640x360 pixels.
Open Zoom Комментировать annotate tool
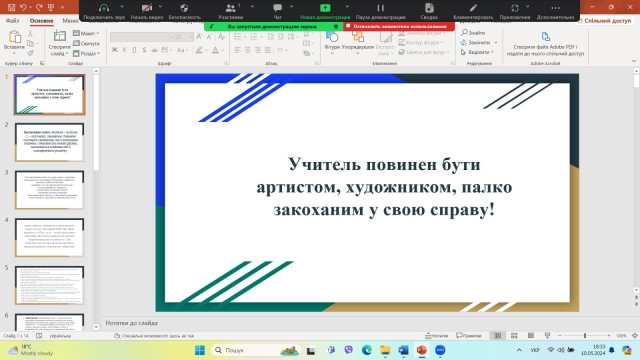click(x=473, y=11)
